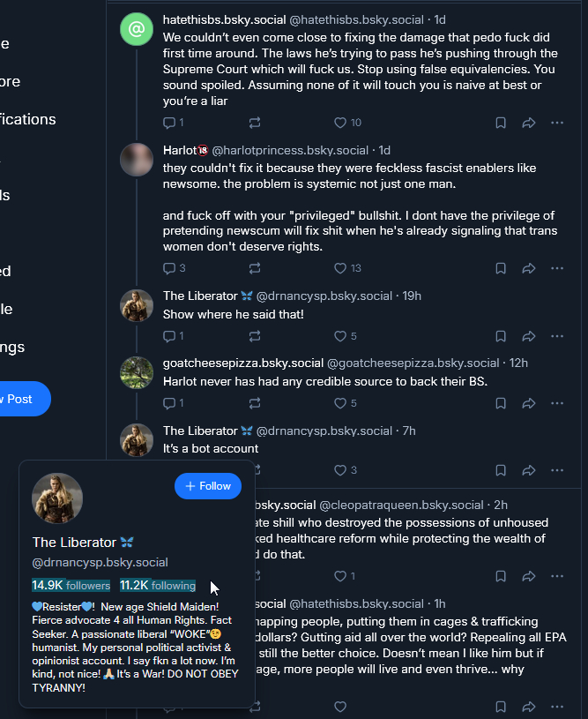Reply to hatethisbs's top post
The height and width of the screenshot is (719, 588).
pos(170,123)
